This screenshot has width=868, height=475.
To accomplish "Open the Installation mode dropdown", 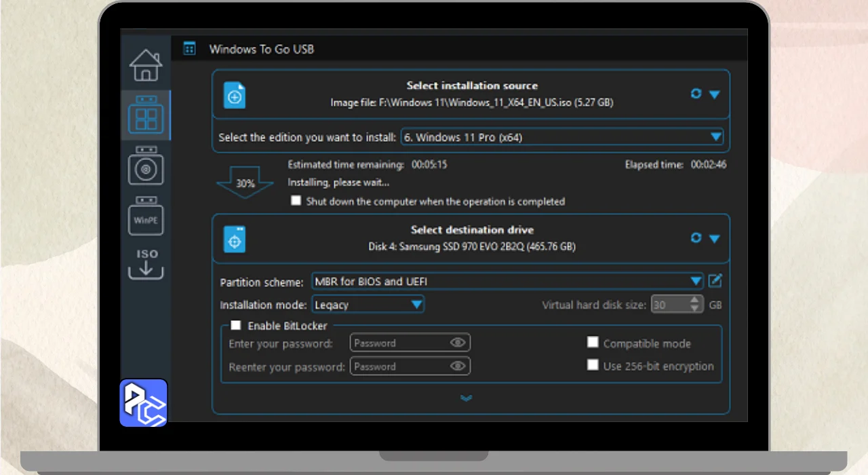I will (368, 305).
